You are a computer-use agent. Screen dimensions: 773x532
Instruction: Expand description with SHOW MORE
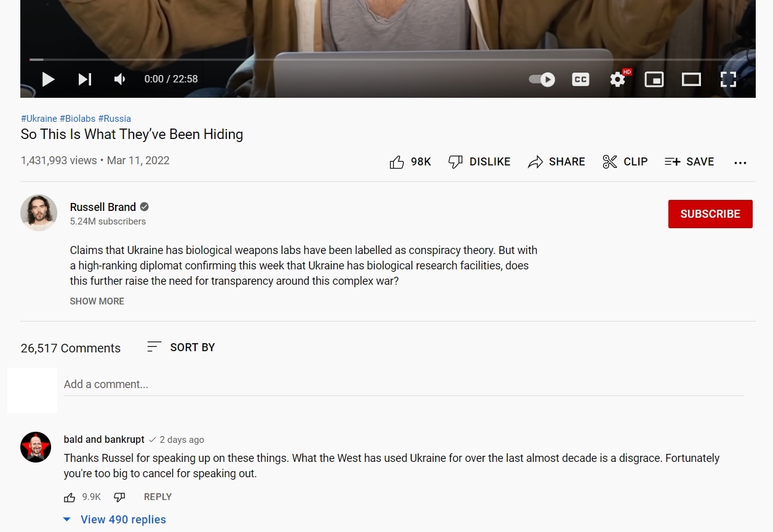(x=97, y=301)
